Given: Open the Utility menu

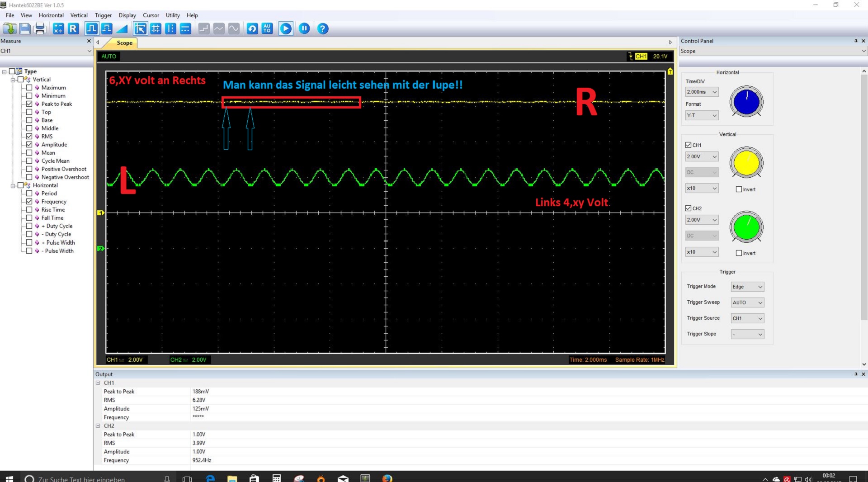Looking at the screenshot, I should (x=172, y=15).
